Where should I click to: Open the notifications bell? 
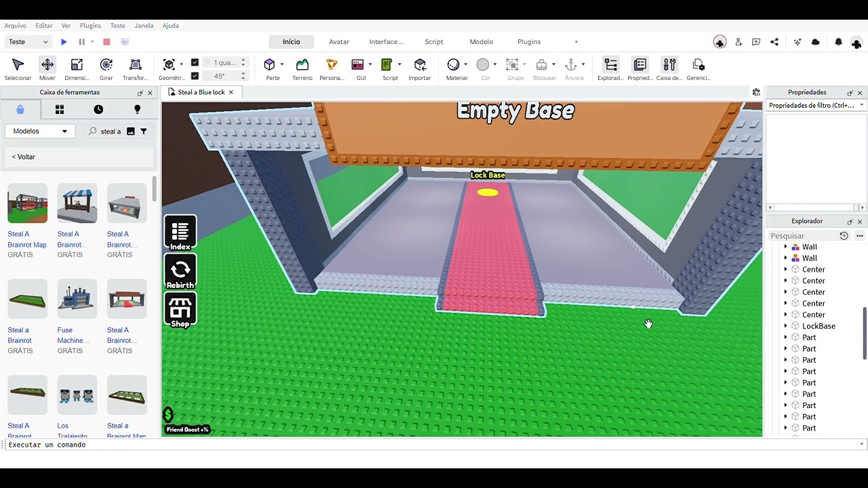[x=838, y=42]
